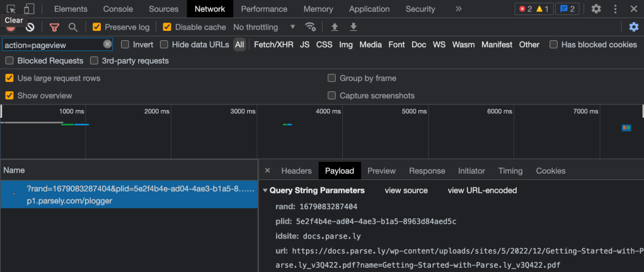This screenshot has width=644, height=272.
Task: Enable 3rd-party requests checkbox
Action: click(x=94, y=60)
